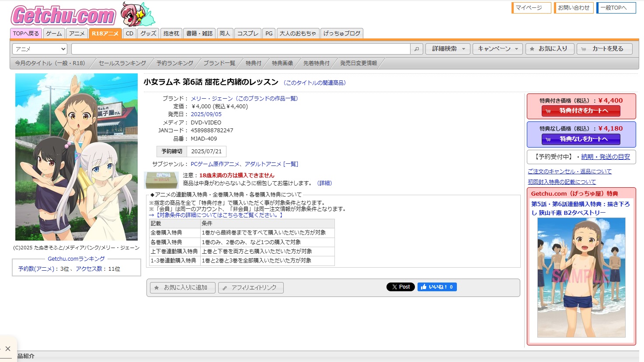Viewport: 644px width, 362px height.
Task: Click the 上下巻連動購入特典 table cell
Action: point(174,252)
